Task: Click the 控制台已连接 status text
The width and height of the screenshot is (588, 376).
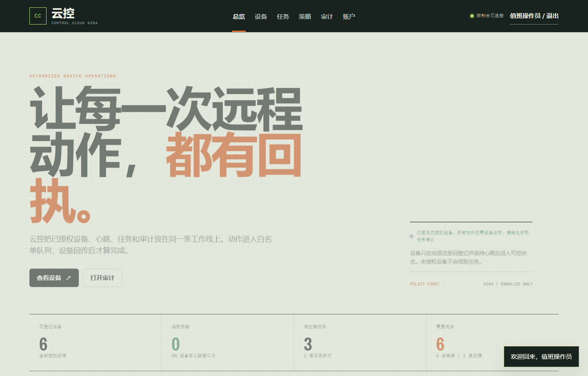Action: click(490, 16)
